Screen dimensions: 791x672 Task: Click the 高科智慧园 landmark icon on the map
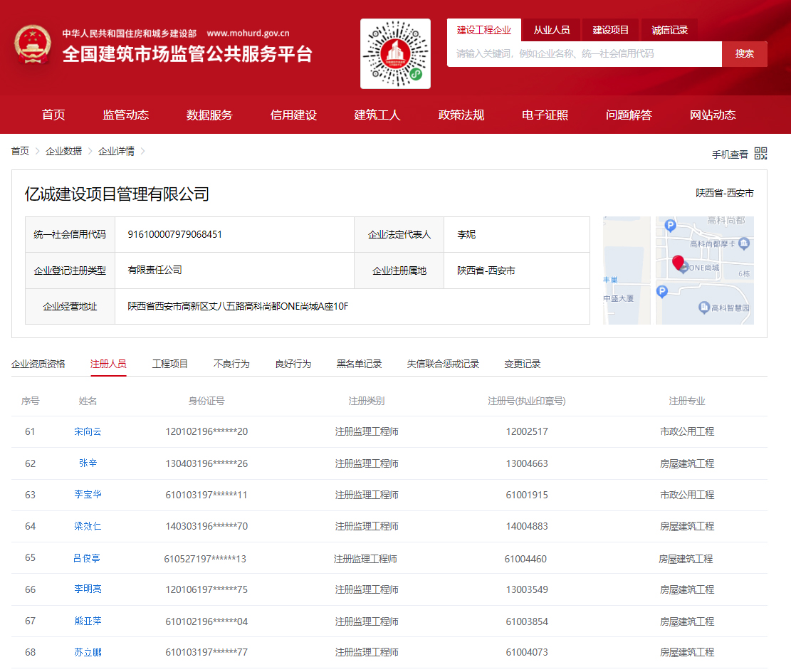704,307
